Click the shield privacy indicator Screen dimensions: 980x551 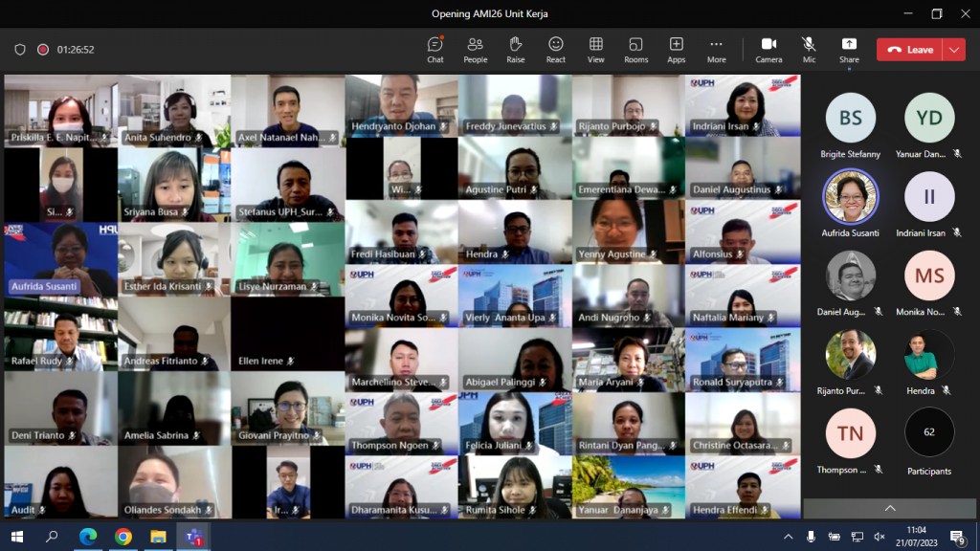pos(20,50)
